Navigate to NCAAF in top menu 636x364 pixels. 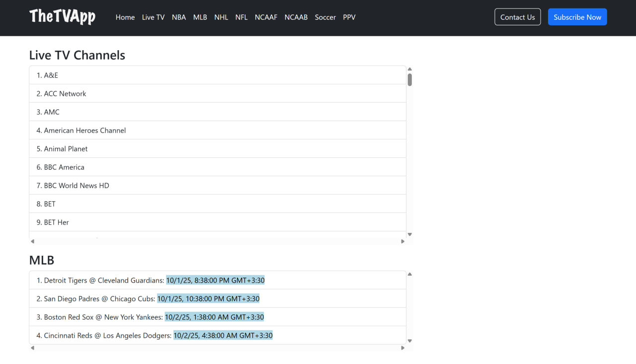click(266, 17)
